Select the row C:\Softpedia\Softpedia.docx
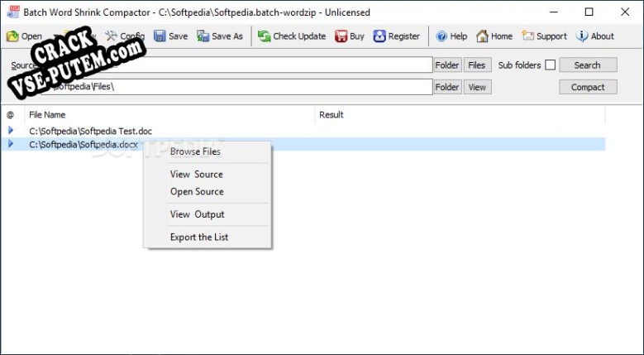The image size is (644, 355). click(303, 144)
